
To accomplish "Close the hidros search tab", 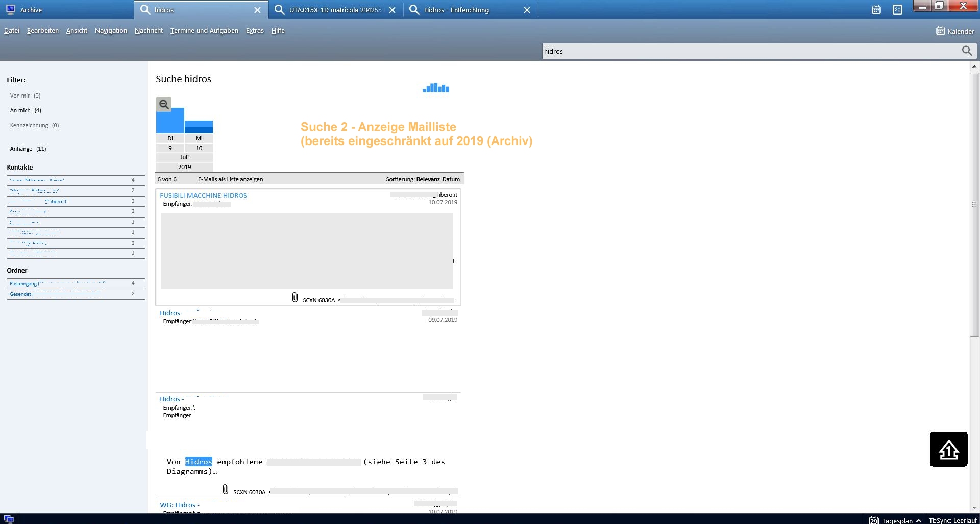I will click(258, 10).
